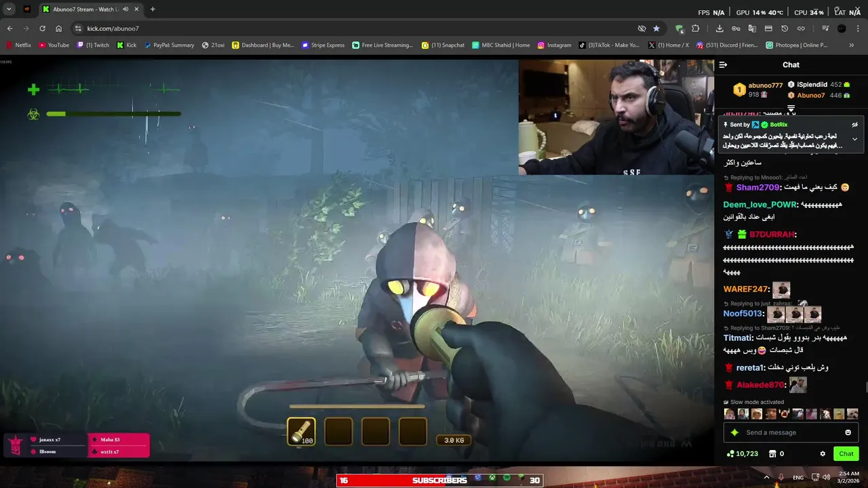Click the chat scrollbar thumb

click(x=865, y=388)
